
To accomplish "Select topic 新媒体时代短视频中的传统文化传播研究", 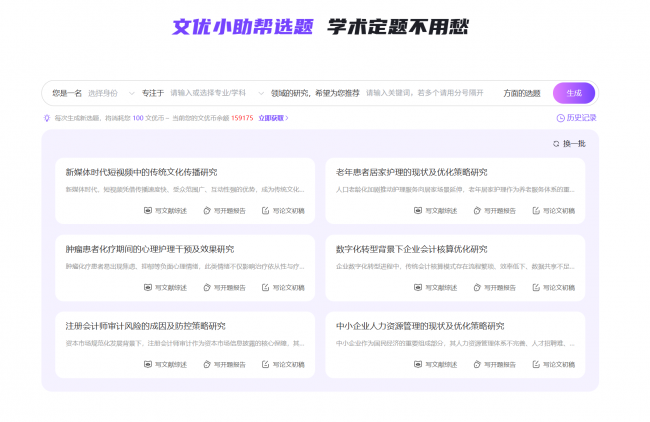I will pos(141,172).
